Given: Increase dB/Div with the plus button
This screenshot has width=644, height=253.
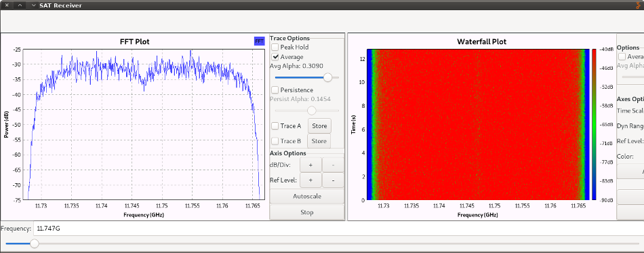Looking at the screenshot, I should pos(310,165).
